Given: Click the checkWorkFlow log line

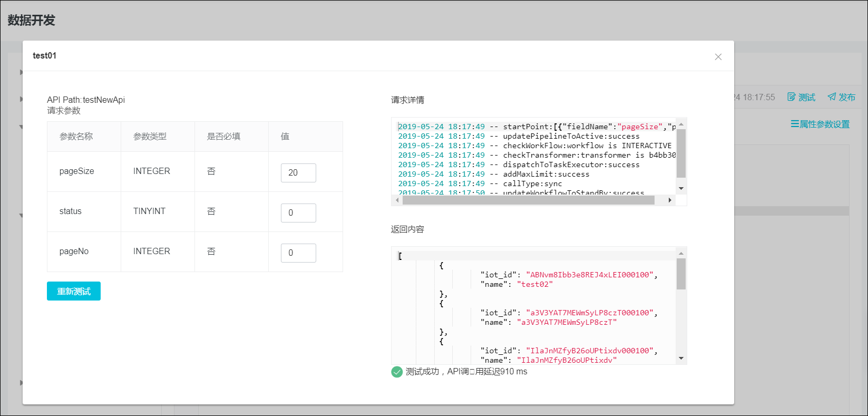Looking at the screenshot, I should tap(535, 146).
